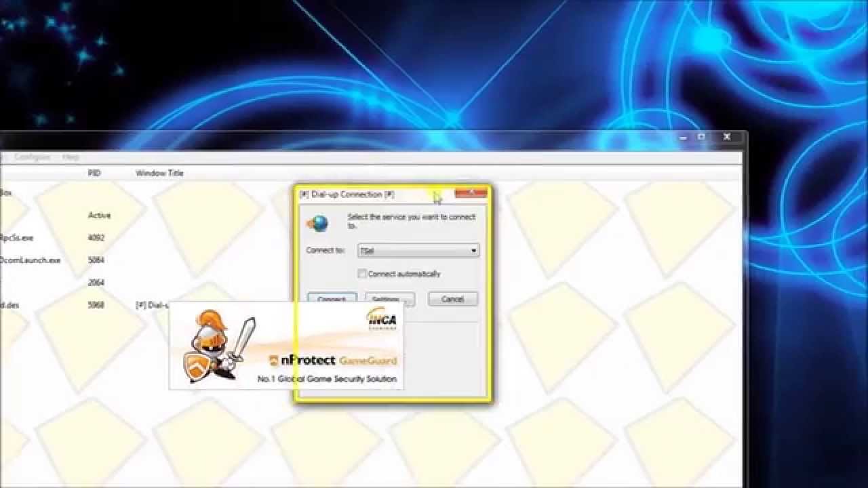Image resolution: width=868 pixels, height=488 pixels.
Task: Select the row with PID 4092
Action: point(372,238)
